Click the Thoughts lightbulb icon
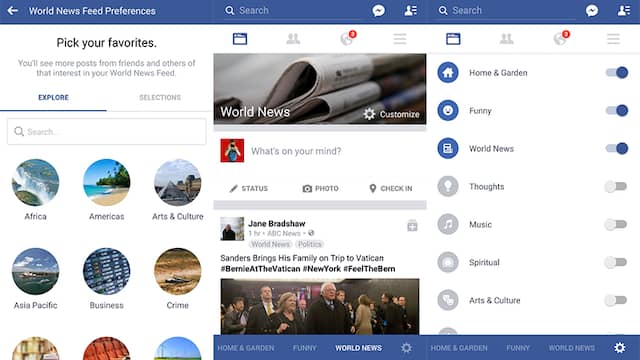 pos(448,187)
